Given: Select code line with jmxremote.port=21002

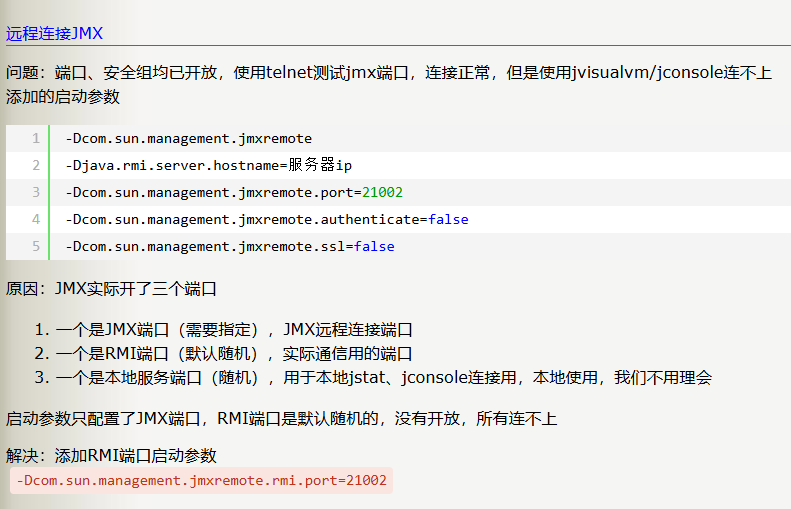Looking at the screenshot, I should [234, 192].
